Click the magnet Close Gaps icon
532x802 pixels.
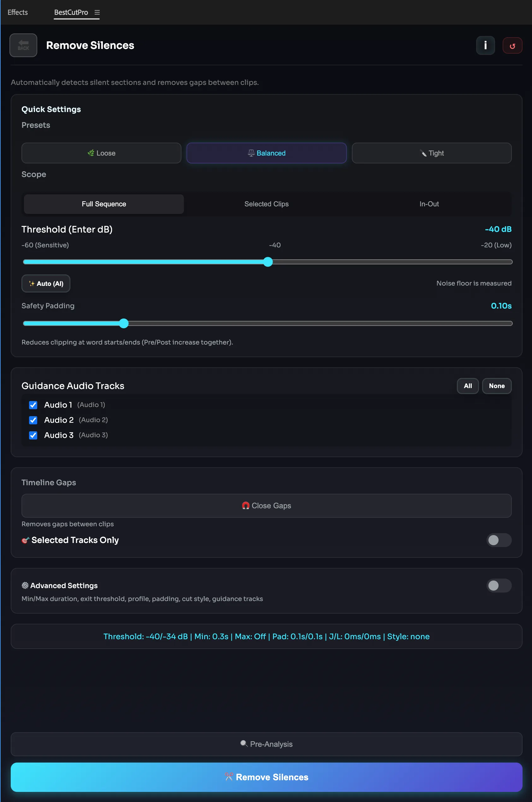pyautogui.click(x=245, y=505)
